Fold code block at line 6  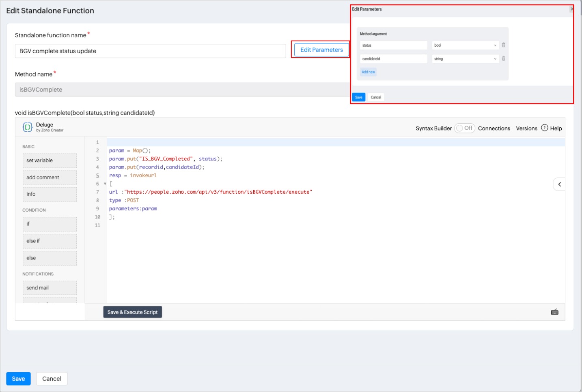coord(105,184)
